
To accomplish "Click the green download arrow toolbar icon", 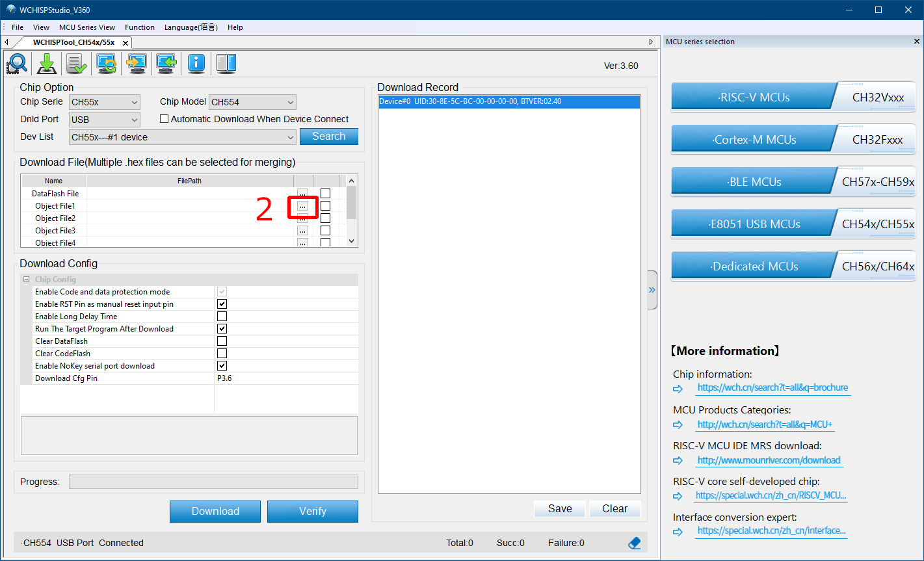I will pyautogui.click(x=46, y=63).
